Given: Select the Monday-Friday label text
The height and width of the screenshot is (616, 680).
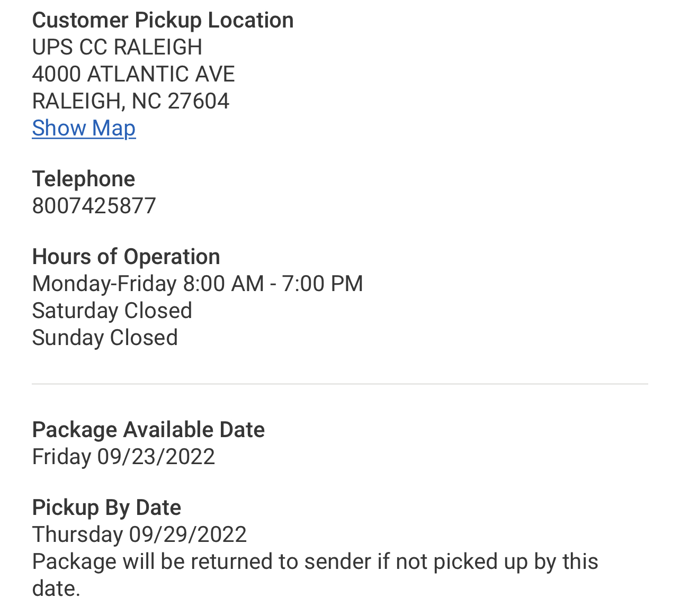Looking at the screenshot, I should (104, 284).
